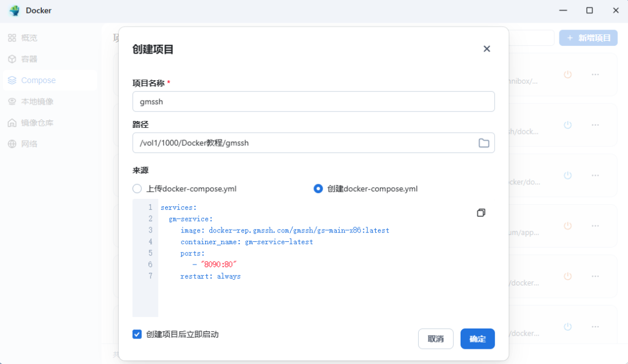This screenshot has width=628, height=364.
Task: Select 创建docker-compose.yml radio option
Action: coord(318,188)
